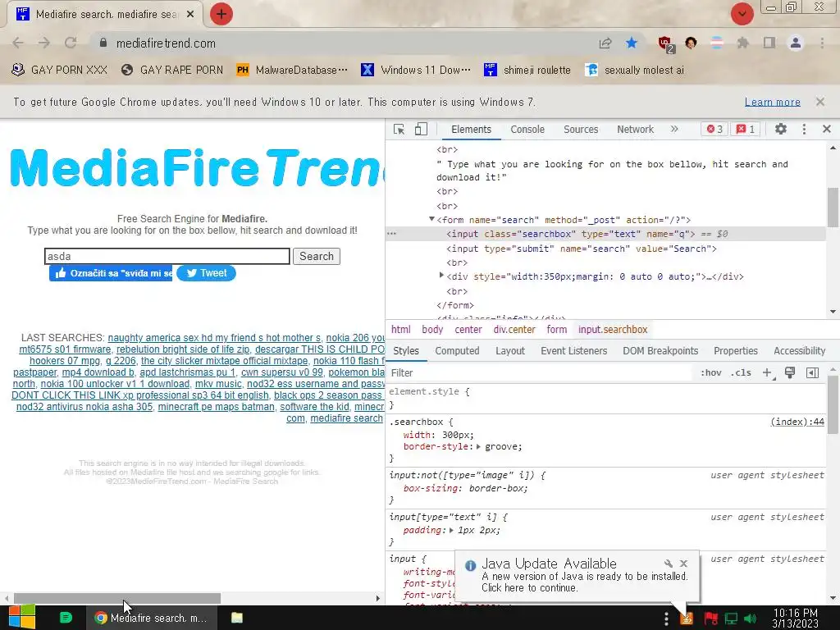The image size is (840, 630).
Task: Toggle device toolbar emulation icon
Action: (421, 129)
